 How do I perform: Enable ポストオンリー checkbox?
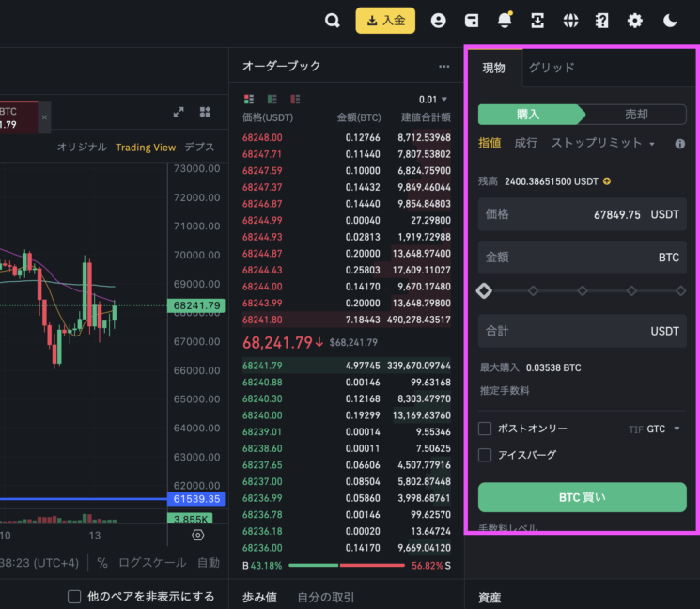pyautogui.click(x=485, y=429)
